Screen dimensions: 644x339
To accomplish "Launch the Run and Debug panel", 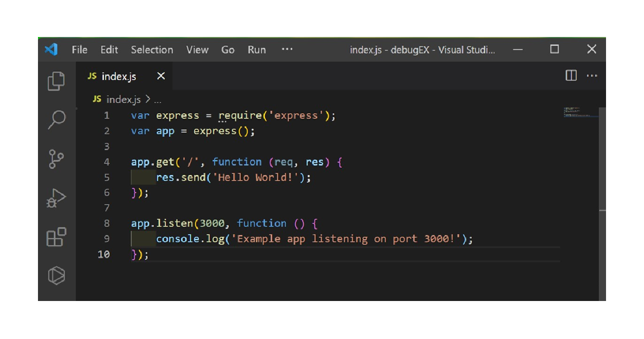I will click(56, 198).
